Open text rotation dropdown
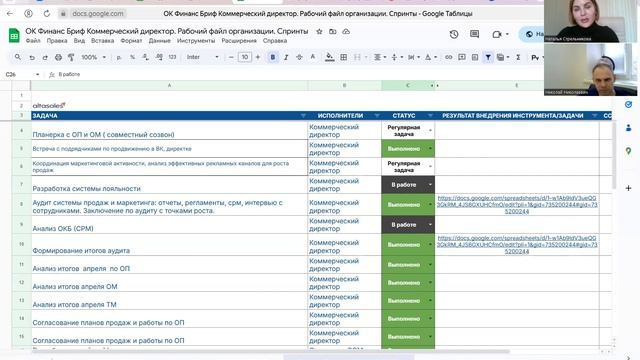 click(430, 58)
